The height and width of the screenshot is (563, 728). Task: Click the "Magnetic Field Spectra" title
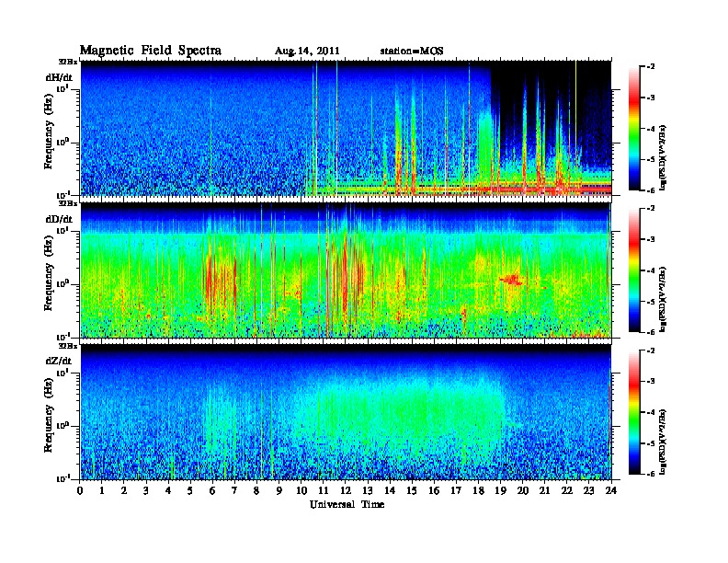(x=151, y=51)
